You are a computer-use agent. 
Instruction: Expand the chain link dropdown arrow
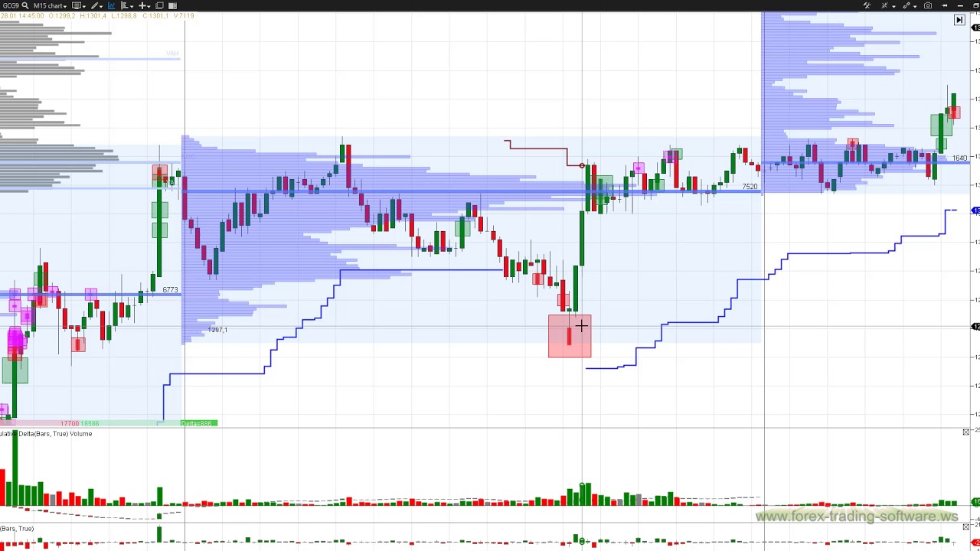[x=915, y=7]
